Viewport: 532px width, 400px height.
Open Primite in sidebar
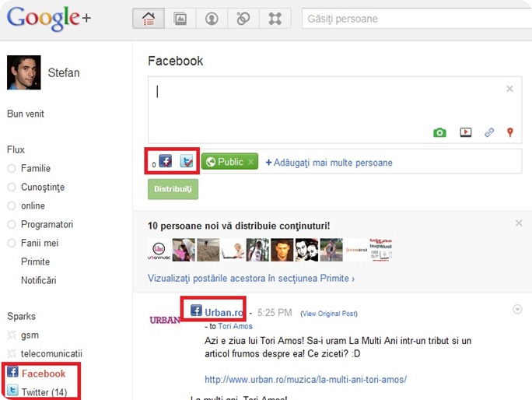pyautogui.click(x=35, y=261)
